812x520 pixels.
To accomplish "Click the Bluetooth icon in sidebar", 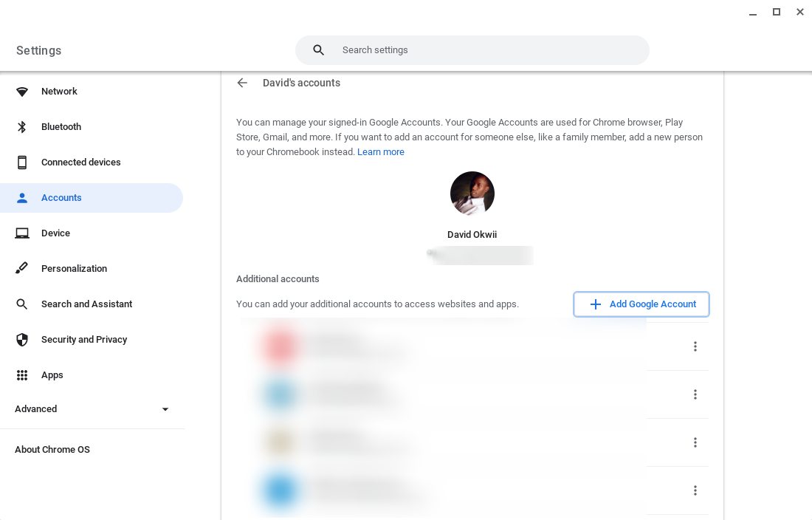I will [22, 127].
